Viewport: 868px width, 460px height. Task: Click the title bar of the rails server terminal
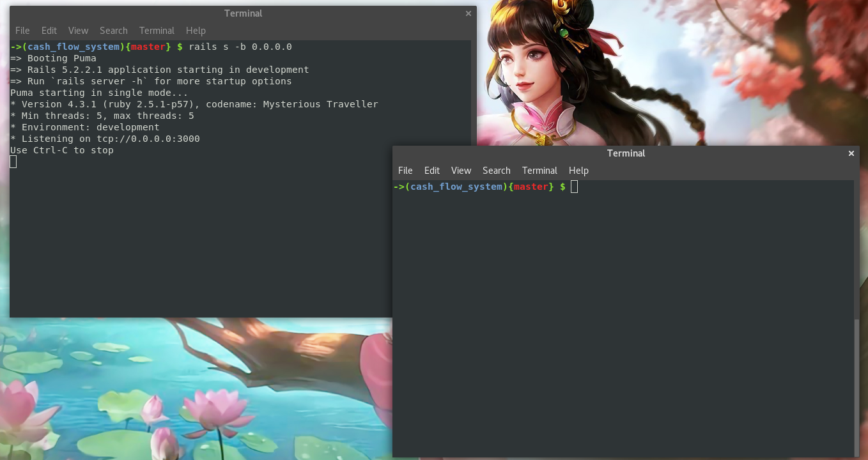[x=243, y=13]
